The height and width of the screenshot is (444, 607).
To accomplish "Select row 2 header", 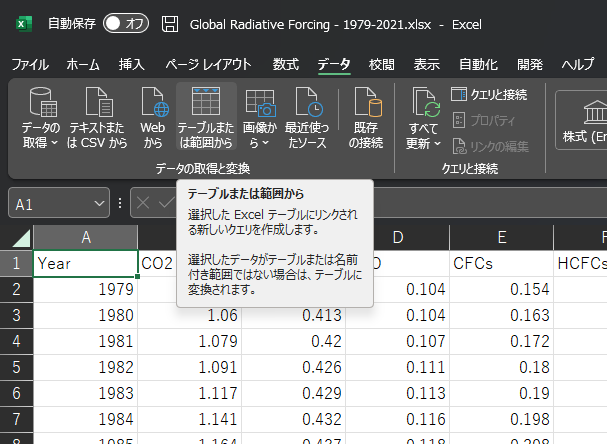I will click(16, 289).
